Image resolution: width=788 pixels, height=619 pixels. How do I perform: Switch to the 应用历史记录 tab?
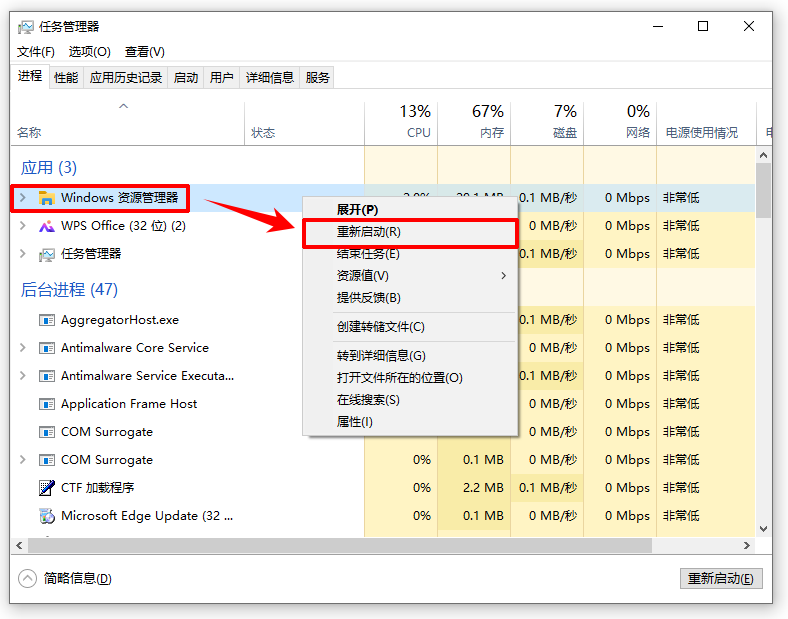pyautogui.click(x=126, y=78)
